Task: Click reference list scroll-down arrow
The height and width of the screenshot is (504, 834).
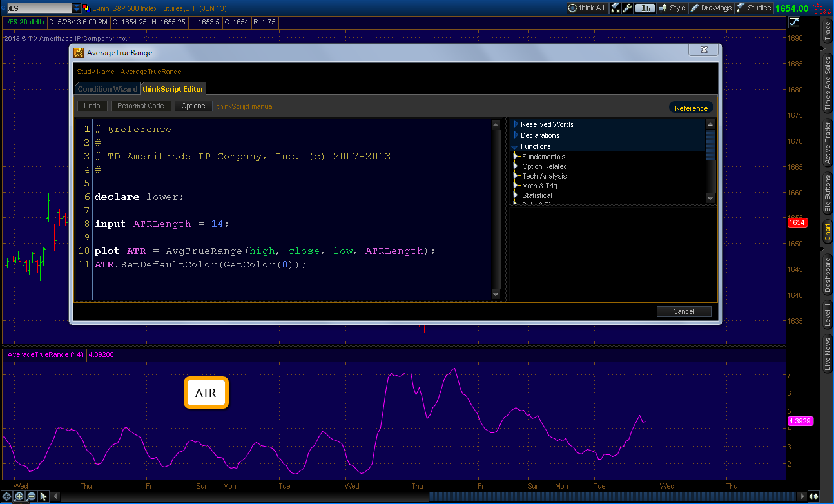Action: tap(710, 198)
